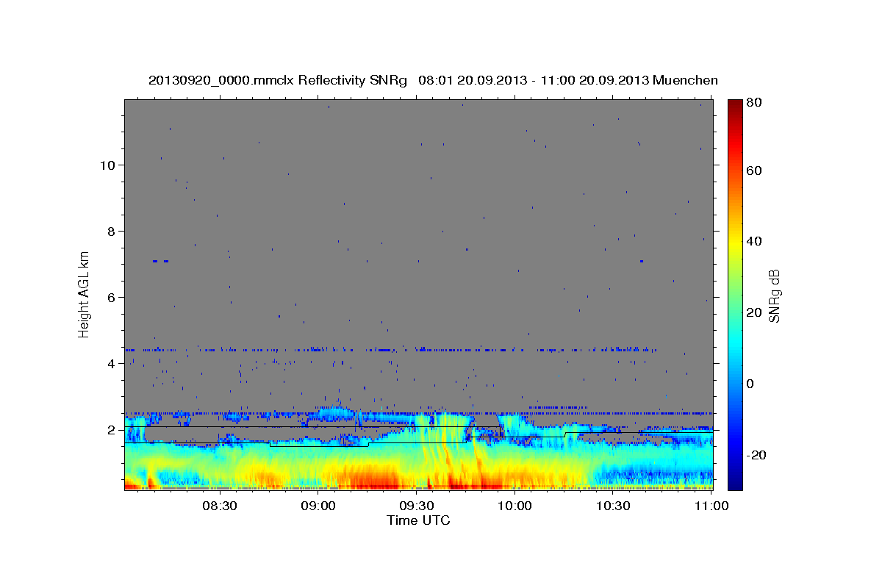Viewport: 882px width, 588px height.
Task: Click the plot title '20130920_0000.mmclx Reflectivity SNRg'
Action: 278,80
